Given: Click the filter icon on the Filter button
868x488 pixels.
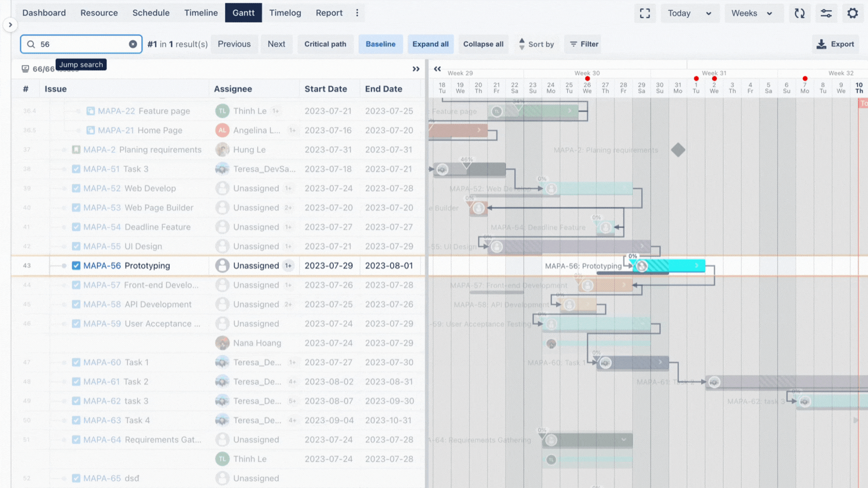Looking at the screenshot, I should pyautogui.click(x=573, y=44).
